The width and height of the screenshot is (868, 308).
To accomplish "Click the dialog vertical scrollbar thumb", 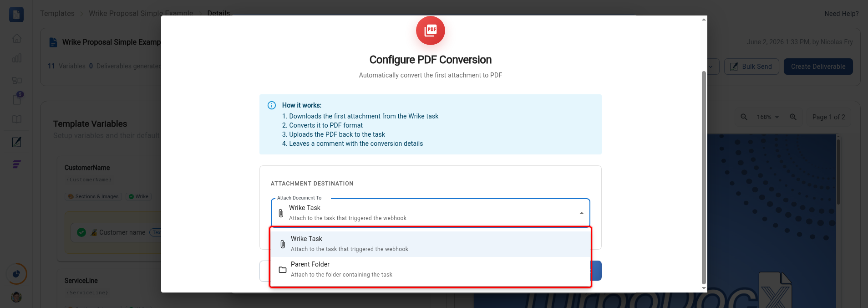I will tap(704, 178).
